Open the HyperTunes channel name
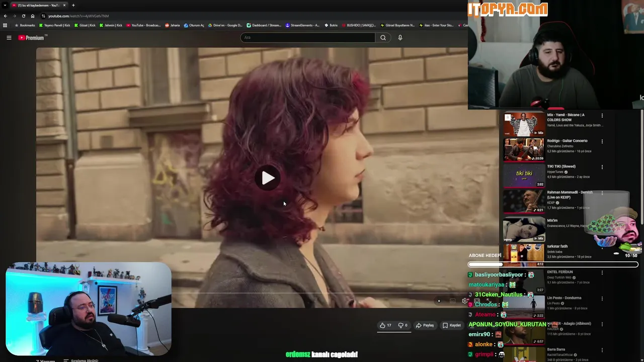The height and width of the screenshot is (362, 644). (x=555, y=172)
